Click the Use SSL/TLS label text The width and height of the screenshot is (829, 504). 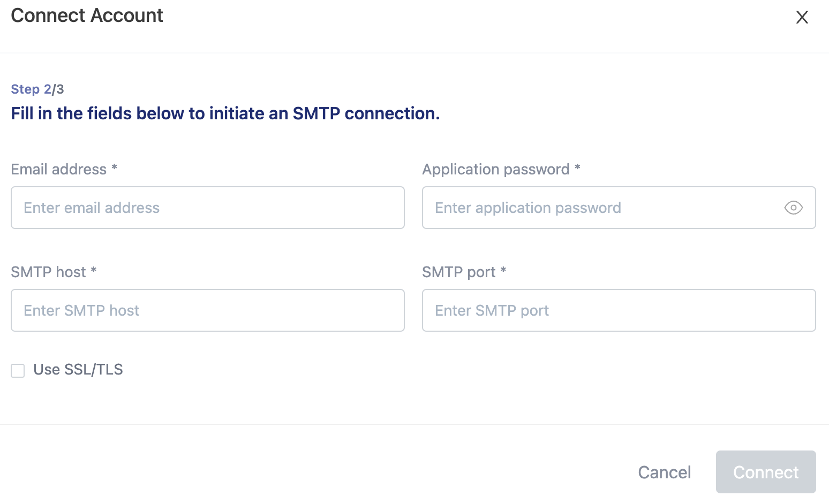[78, 370]
